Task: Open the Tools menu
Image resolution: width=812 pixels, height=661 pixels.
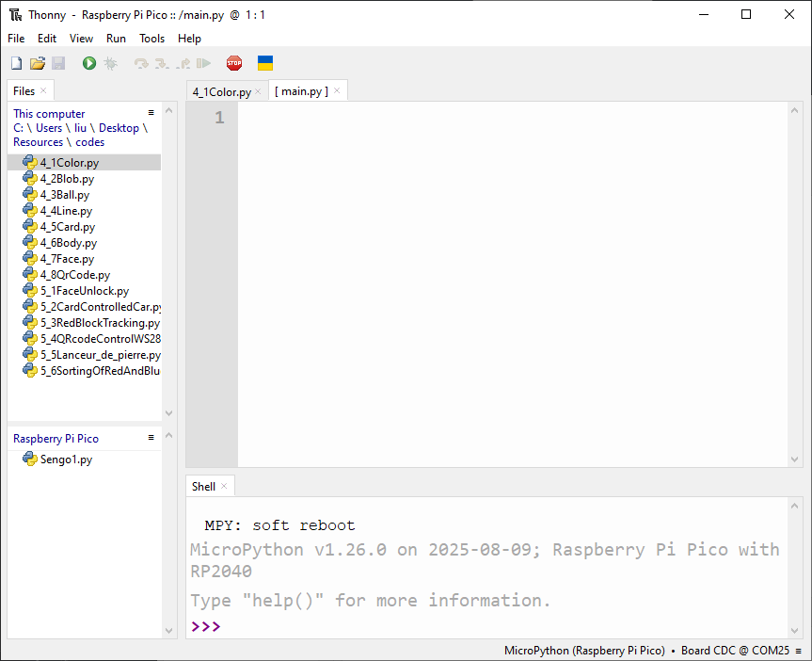Action: coord(151,39)
